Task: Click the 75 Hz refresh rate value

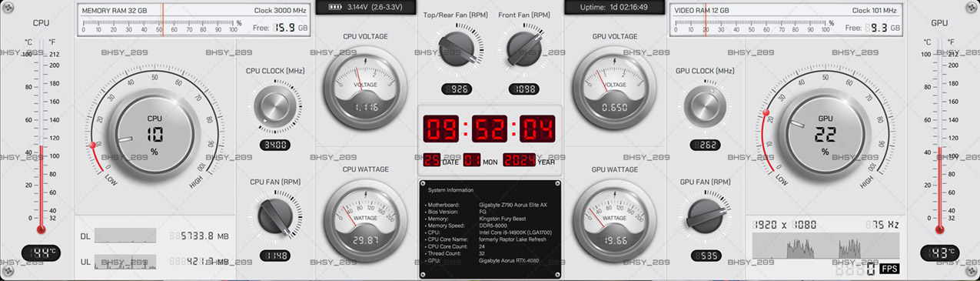Action: point(882,225)
